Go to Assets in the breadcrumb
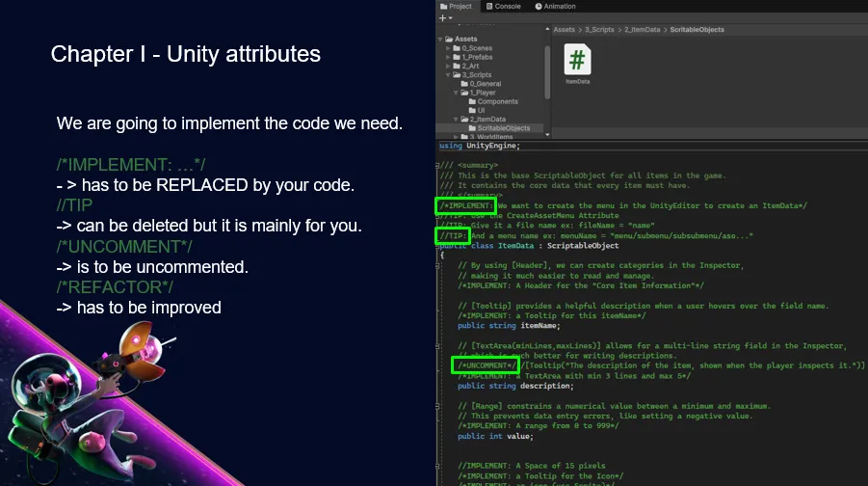The width and height of the screenshot is (868, 486). [565, 30]
